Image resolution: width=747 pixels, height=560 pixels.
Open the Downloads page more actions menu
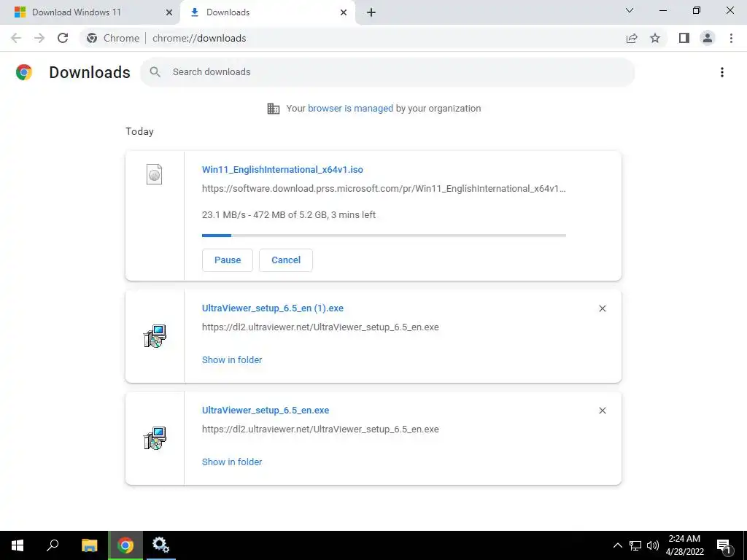click(x=722, y=72)
